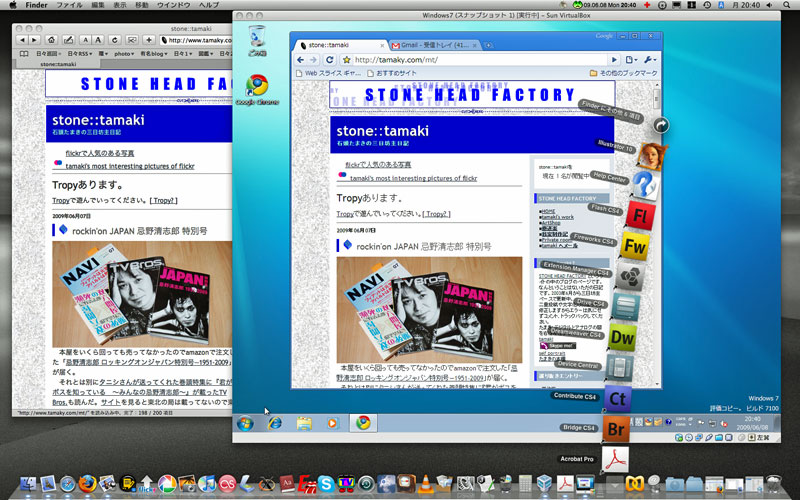Open Acrobat Pro from the stack
Image resolution: width=800 pixels, height=500 pixels.
[619, 462]
